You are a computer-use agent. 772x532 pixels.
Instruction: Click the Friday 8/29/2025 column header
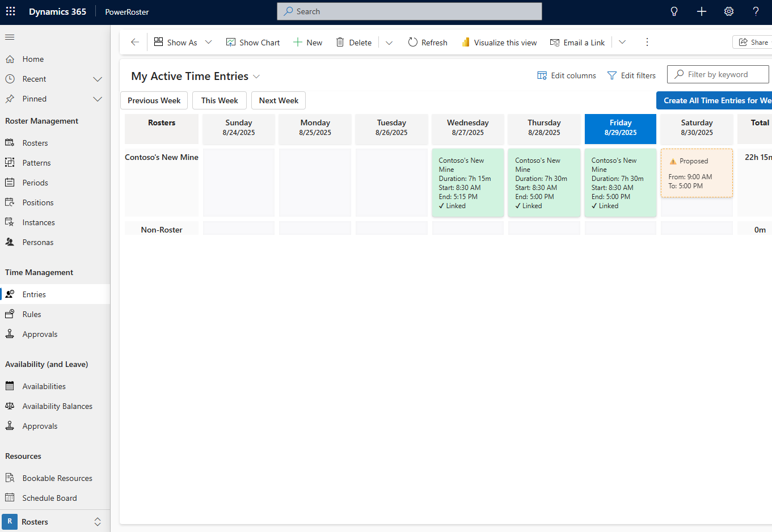click(x=621, y=129)
